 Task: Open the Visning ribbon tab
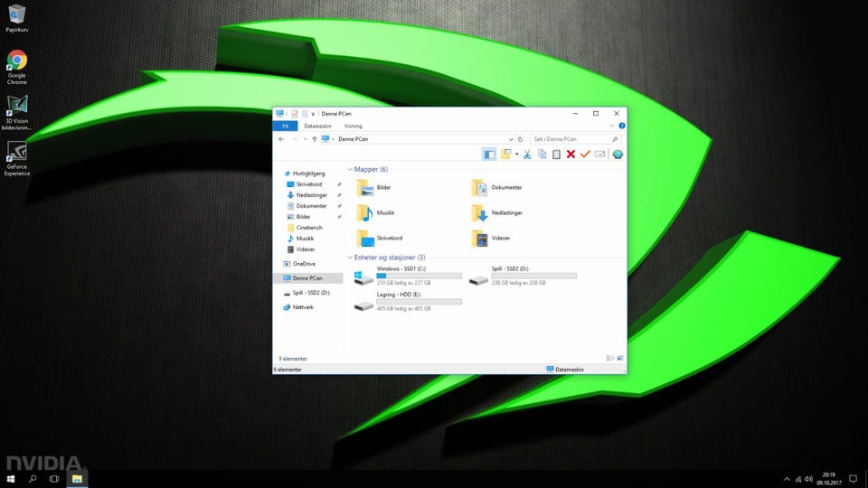click(354, 127)
